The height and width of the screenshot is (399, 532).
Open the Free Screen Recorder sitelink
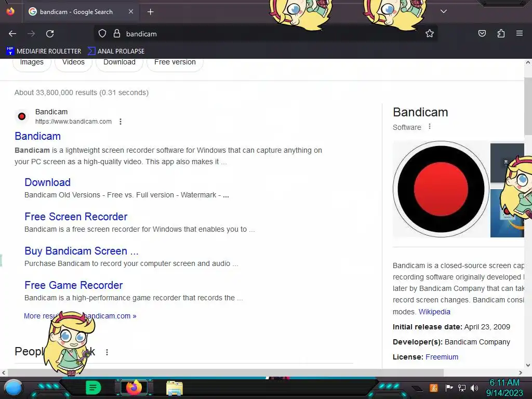tap(76, 217)
